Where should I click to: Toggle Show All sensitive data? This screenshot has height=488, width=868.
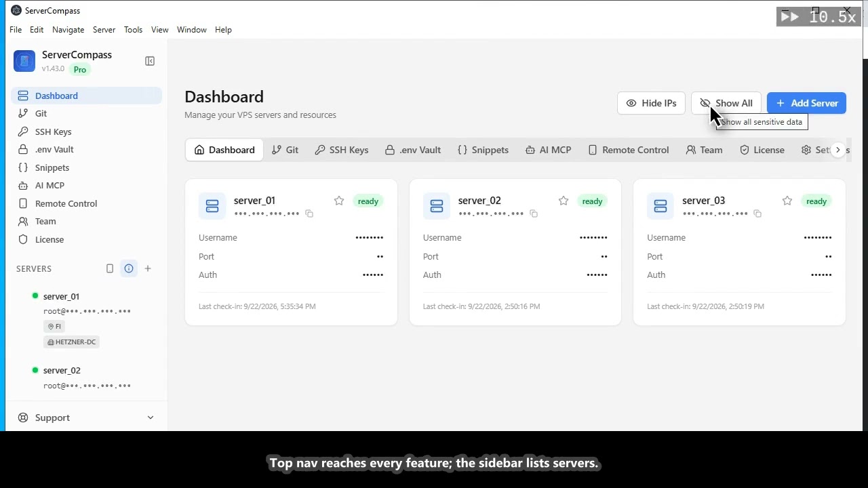coord(726,103)
